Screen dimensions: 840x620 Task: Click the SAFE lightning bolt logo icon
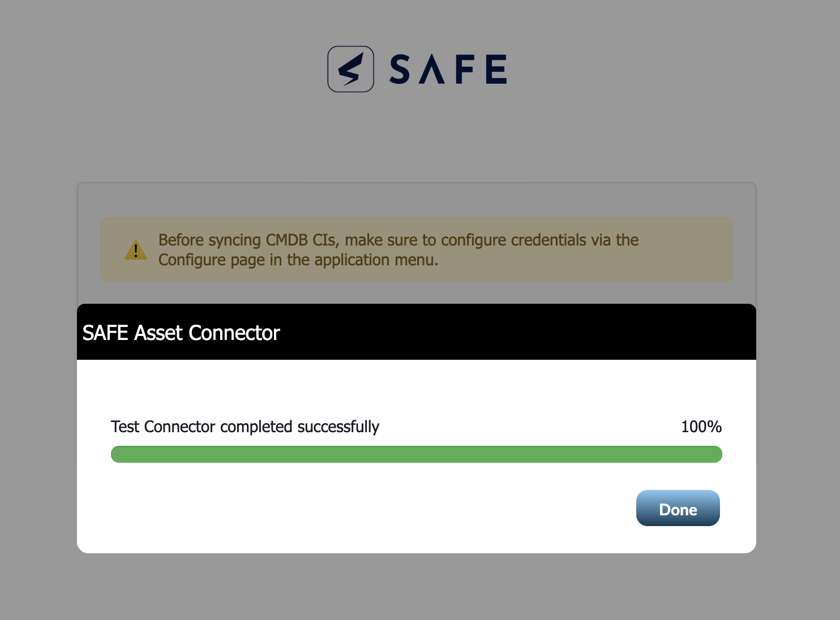click(350, 69)
